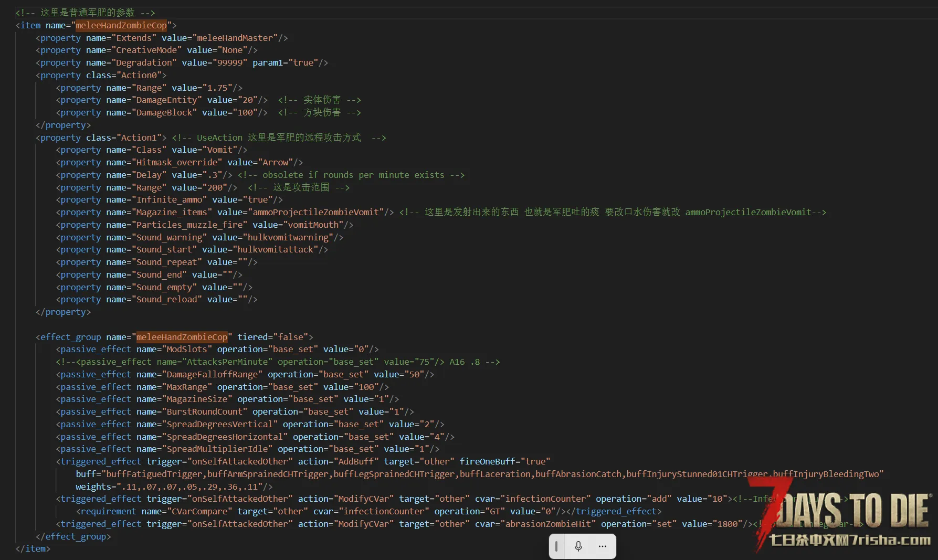Click the "MaxRange" passive effect name
Screen dimensions: 938x560
[186, 387]
